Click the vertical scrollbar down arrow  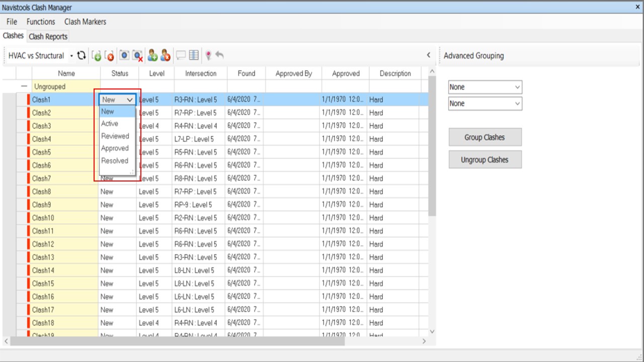point(431,331)
